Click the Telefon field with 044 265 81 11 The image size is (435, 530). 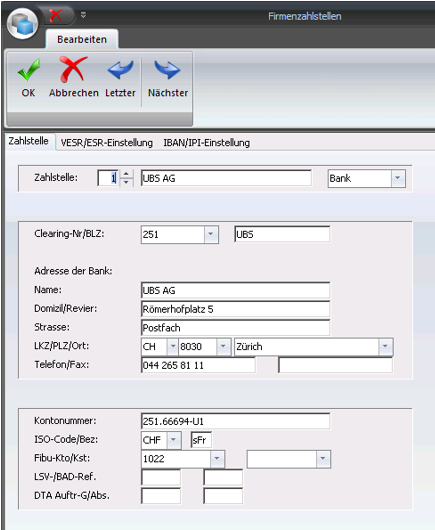click(198, 365)
